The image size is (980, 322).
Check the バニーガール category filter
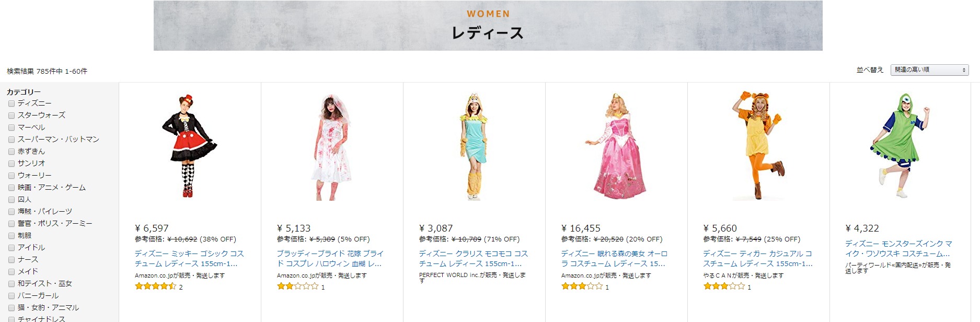[x=11, y=296]
